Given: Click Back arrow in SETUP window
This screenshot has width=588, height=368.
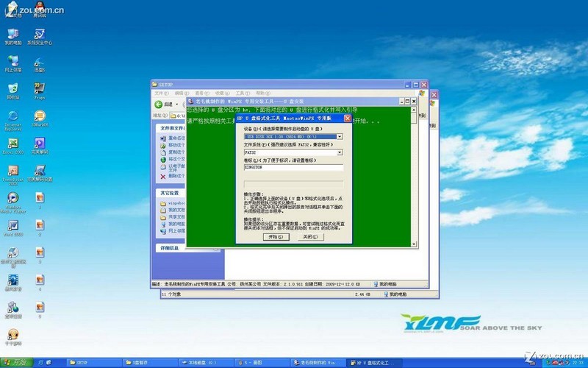Looking at the screenshot, I should [159, 104].
